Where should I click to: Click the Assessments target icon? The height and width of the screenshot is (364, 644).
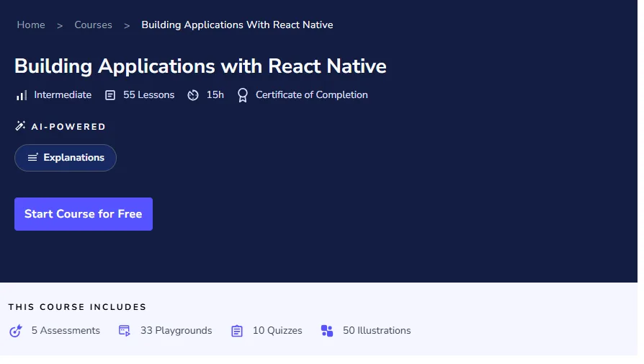tap(16, 331)
